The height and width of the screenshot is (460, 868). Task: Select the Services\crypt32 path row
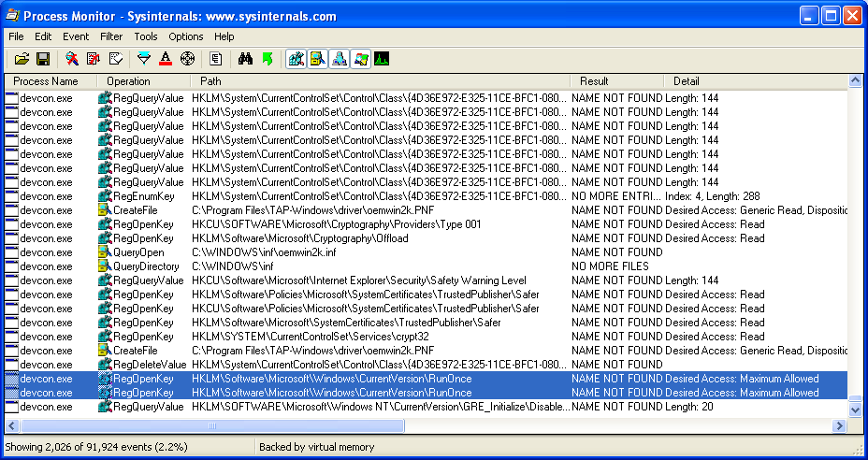click(x=427, y=337)
